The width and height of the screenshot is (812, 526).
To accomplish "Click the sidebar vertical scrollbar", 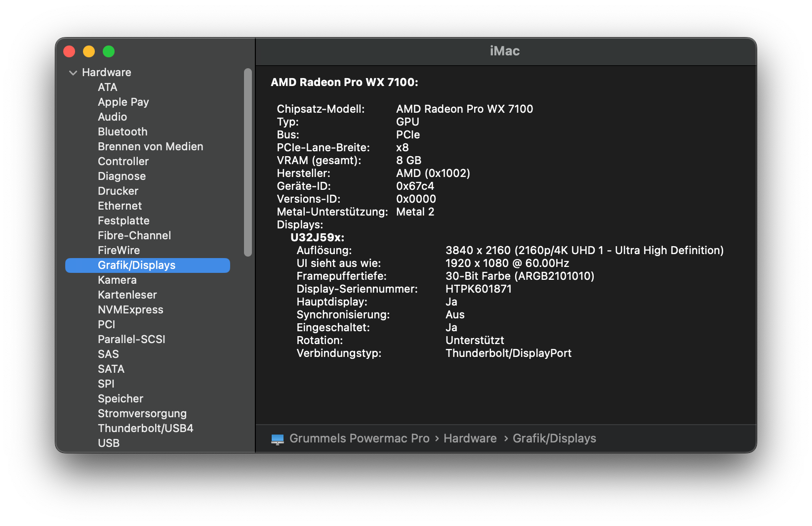I will coord(248,162).
